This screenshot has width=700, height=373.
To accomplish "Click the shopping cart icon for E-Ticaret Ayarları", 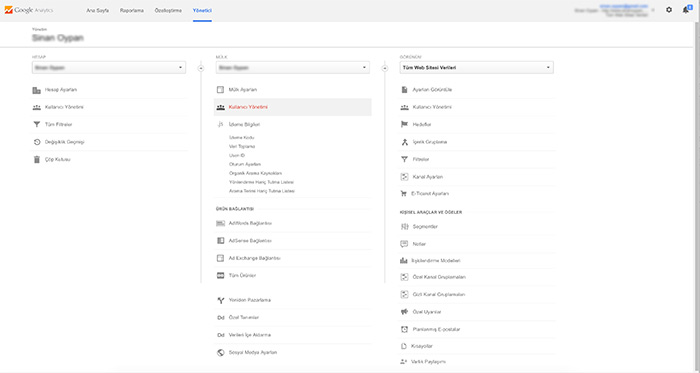I will [x=404, y=194].
